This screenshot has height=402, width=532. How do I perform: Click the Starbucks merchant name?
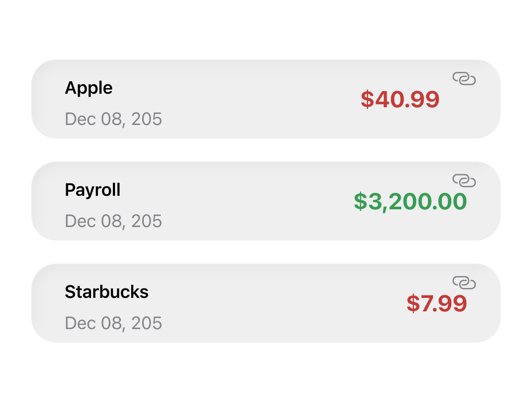(106, 293)
